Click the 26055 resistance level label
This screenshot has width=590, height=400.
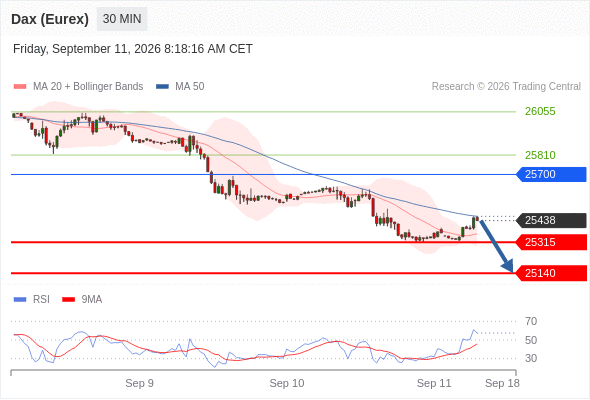[x=540, y=111]
